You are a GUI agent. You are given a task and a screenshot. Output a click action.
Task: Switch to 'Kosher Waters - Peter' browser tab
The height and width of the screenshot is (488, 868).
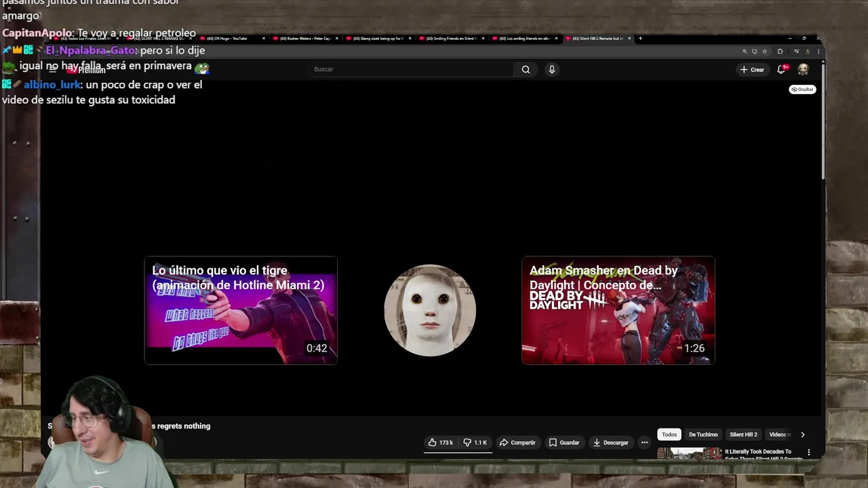304,39
